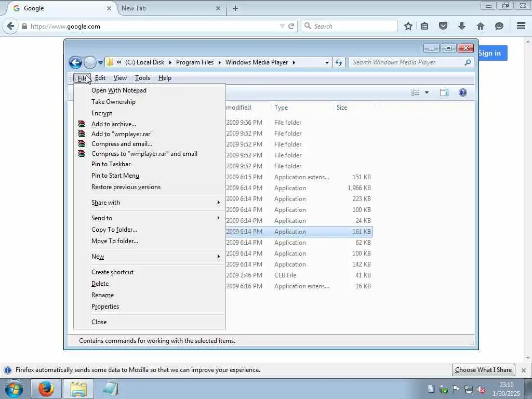Click Firefox back button
This screenshot has height=399, width=532.
[x=10, y=26]
